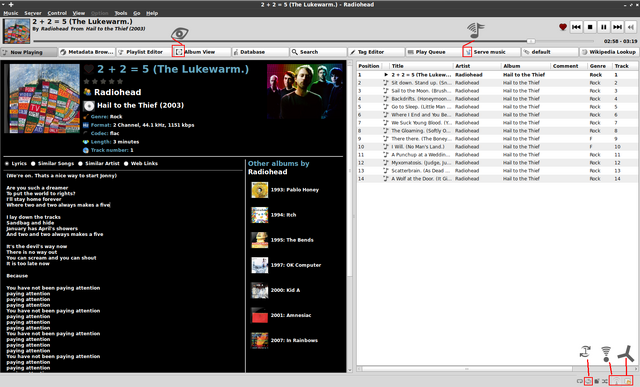Click the small album cover in header
This screenshot has height=387, width=640.
[x=16, y=31]
